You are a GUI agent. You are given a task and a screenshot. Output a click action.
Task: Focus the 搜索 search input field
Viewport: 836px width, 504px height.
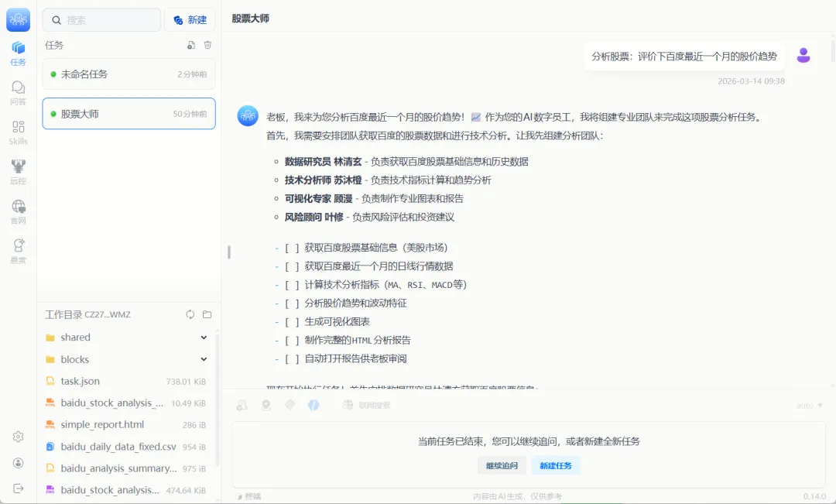(x=102, y=20)
